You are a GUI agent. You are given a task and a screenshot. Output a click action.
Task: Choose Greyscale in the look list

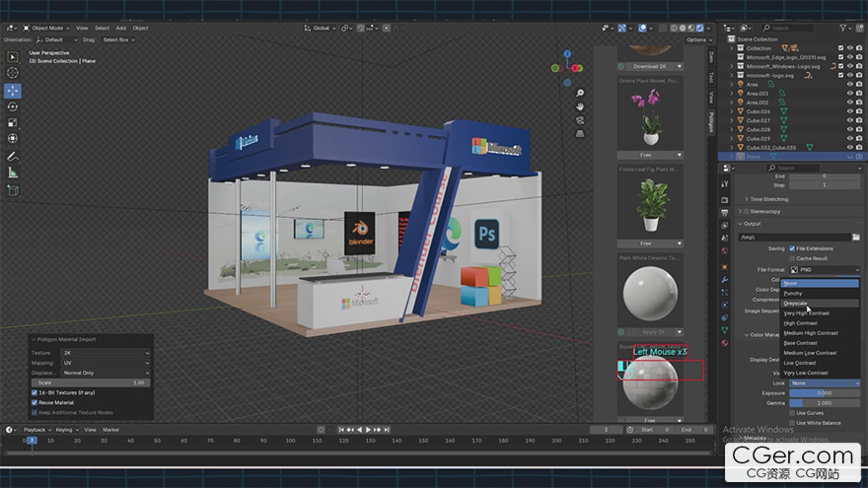820,304
